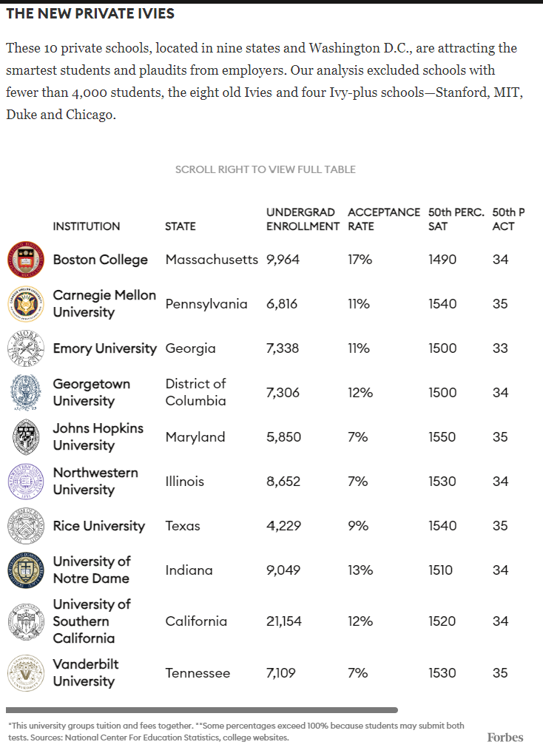This screenshot has width=543, height=756.
Task: Click the Acceptance Rate column header
Action: tap(383, 219)
